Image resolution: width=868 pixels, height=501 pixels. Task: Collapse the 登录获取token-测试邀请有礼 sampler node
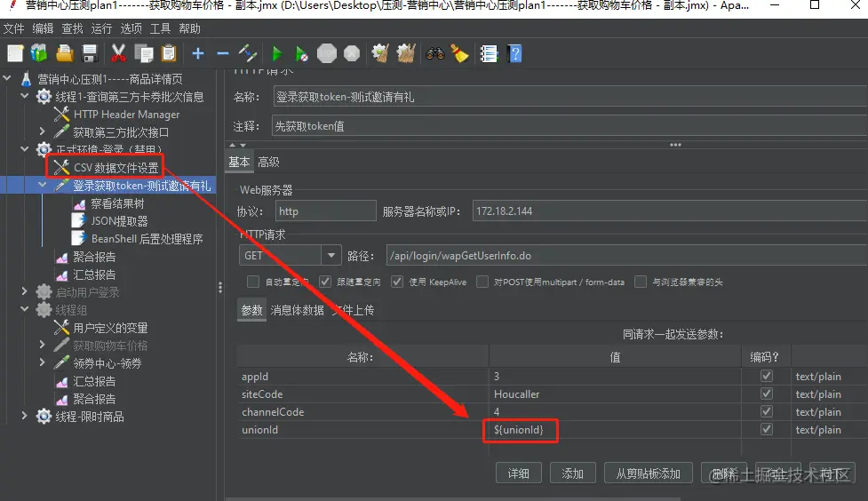(42, 185)
